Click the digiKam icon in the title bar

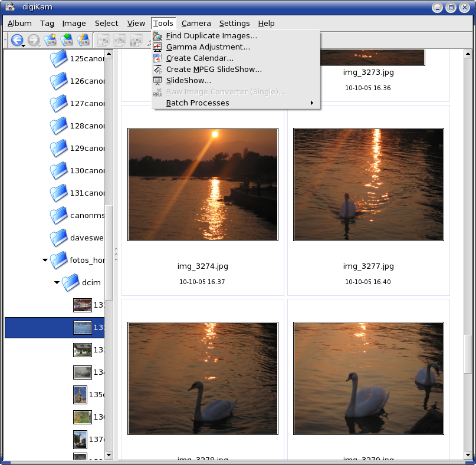(x=10, y=6)
